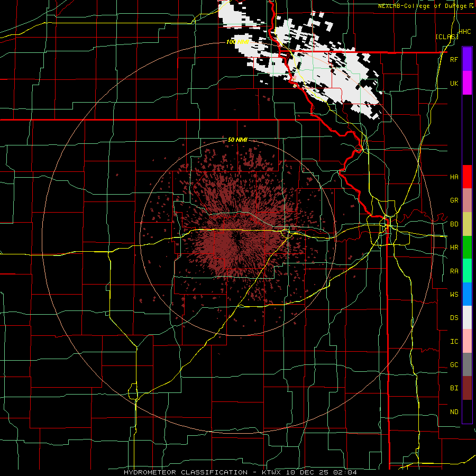The image size is (476, 476).
Task: Click the WS legend label
Action: 454,295
